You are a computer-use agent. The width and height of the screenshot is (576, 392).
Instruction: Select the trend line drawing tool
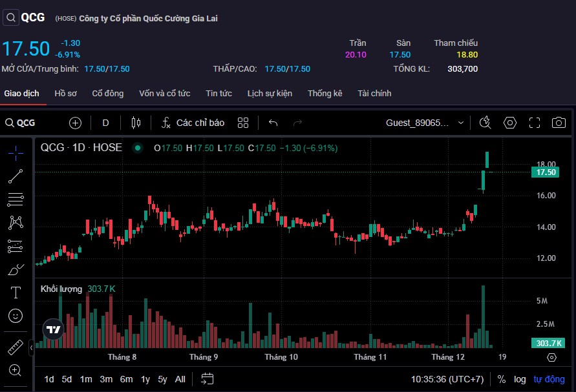point(16,176)
